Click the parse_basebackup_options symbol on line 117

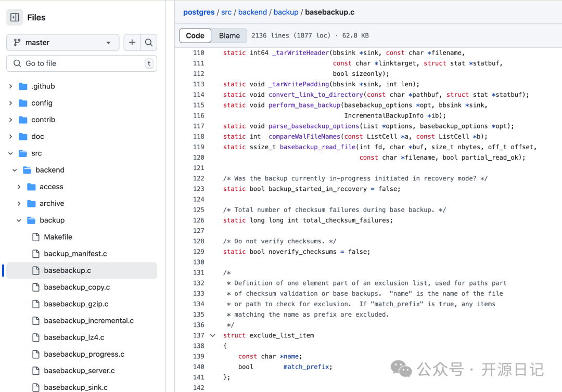[314, 126]
